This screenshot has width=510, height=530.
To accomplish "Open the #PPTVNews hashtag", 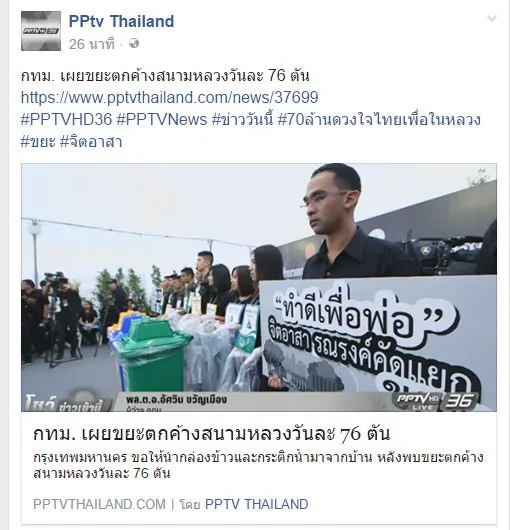I will (162, 119).
